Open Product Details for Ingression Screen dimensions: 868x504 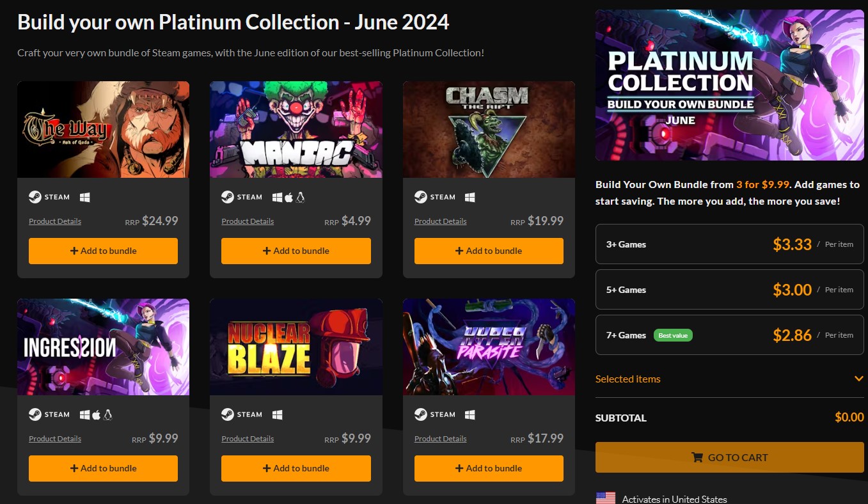(54, 439)
